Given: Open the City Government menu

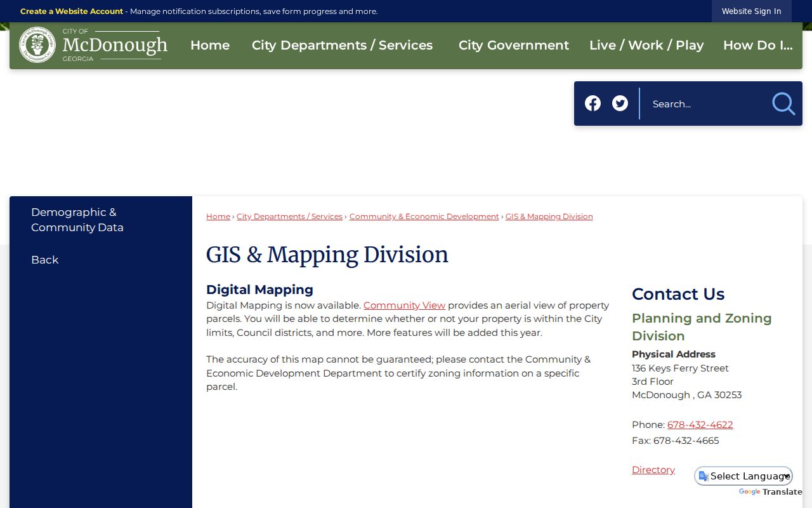Looking at the screenshot, I should pyautogui.click(x=514, y=45).
